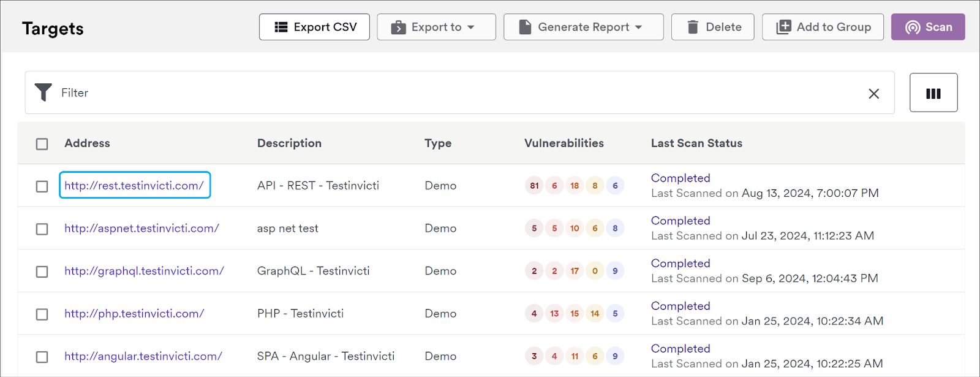Open http://php.testinvicti.com/ link
Viewport: 980px width, 377px height.
134,313
